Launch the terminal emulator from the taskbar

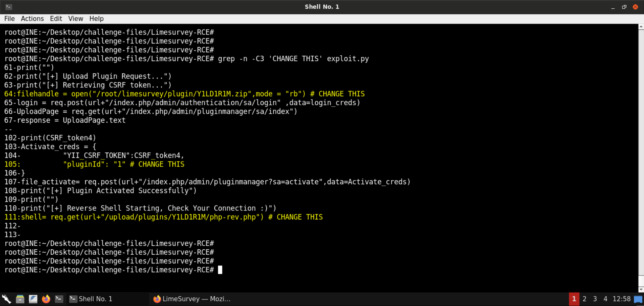(x=59, y=299)
